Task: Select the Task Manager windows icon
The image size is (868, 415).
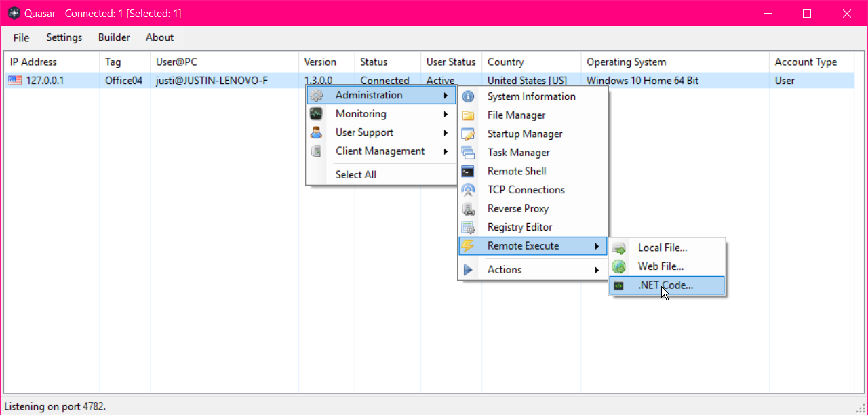Action: point(468,153)
